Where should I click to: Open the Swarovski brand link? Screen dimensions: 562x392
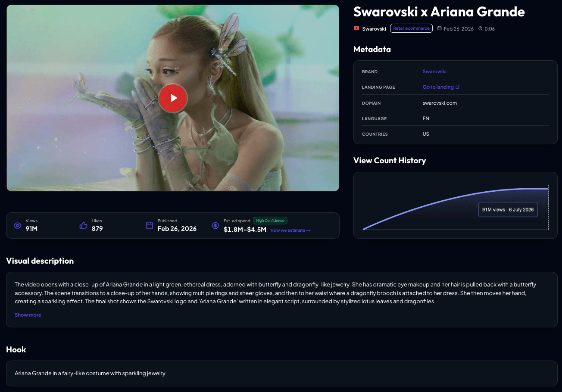[x=434, y=72]
